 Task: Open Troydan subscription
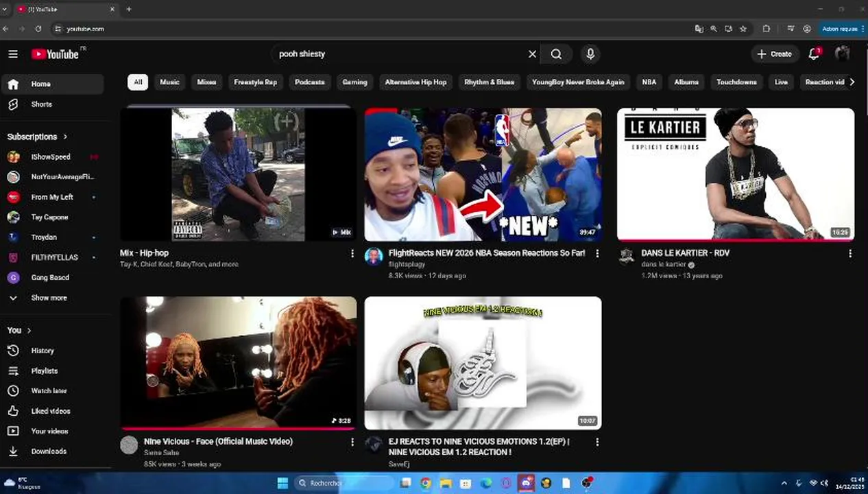(x=53, y=237)
